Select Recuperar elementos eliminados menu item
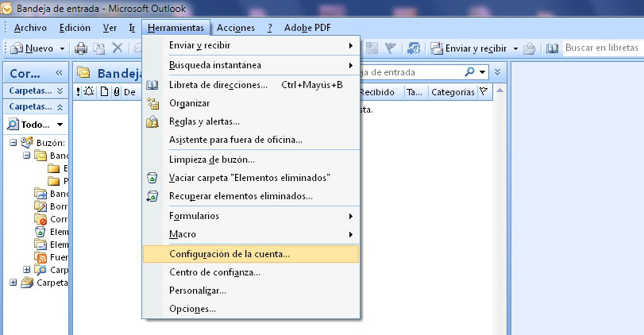The image size is (644, 335). 251,196
